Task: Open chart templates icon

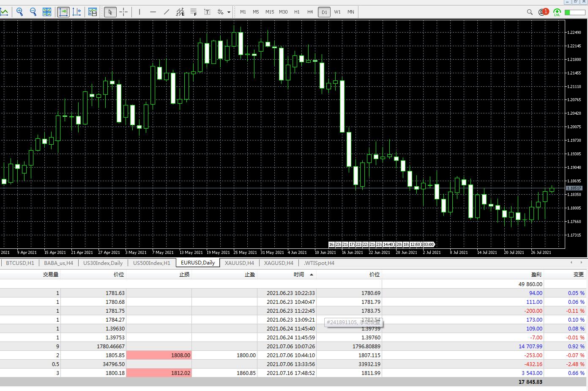Action: pos(93,12)
